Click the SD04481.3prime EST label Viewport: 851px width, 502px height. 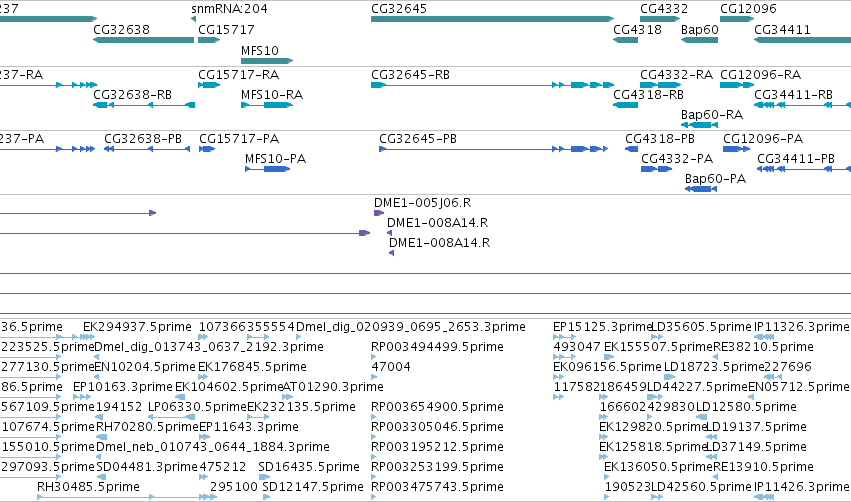[x=147, y=467]
